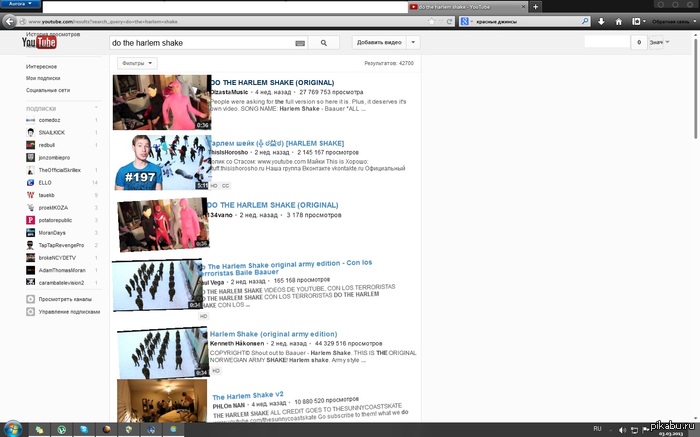This screenshot has width=700, height=437.
Task: Reload the page with the refresh icon
Action: 450,21
